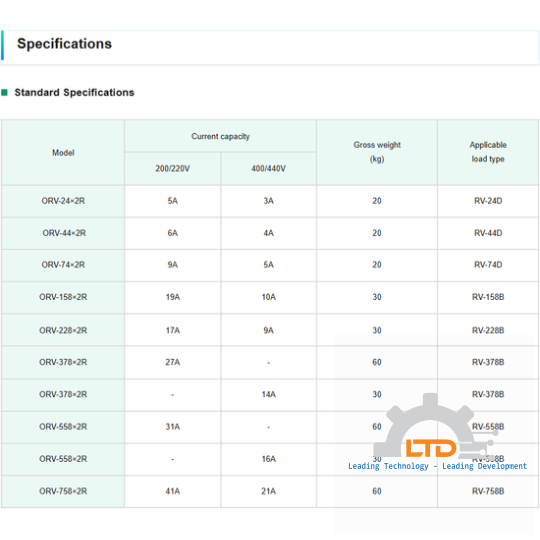
Task: Select model cell "ORV-158×2R"
Action: [63, 297]
